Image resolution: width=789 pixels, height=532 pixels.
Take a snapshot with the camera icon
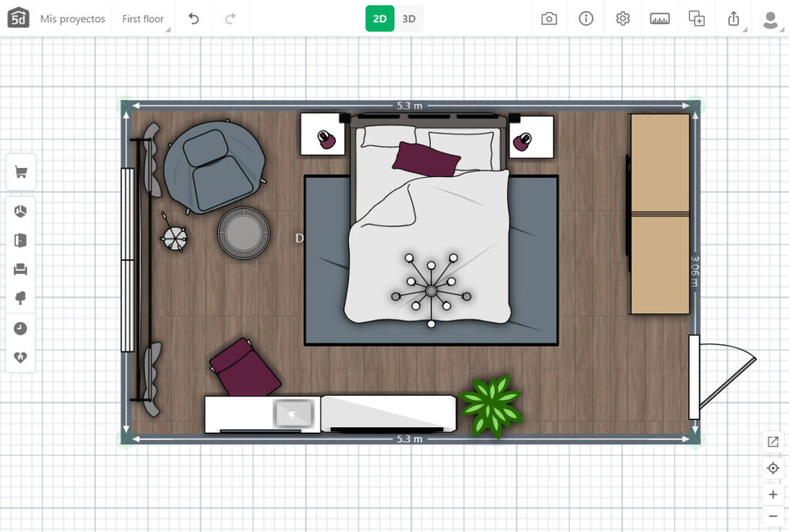pyautogui.click(x=549, y=18)
